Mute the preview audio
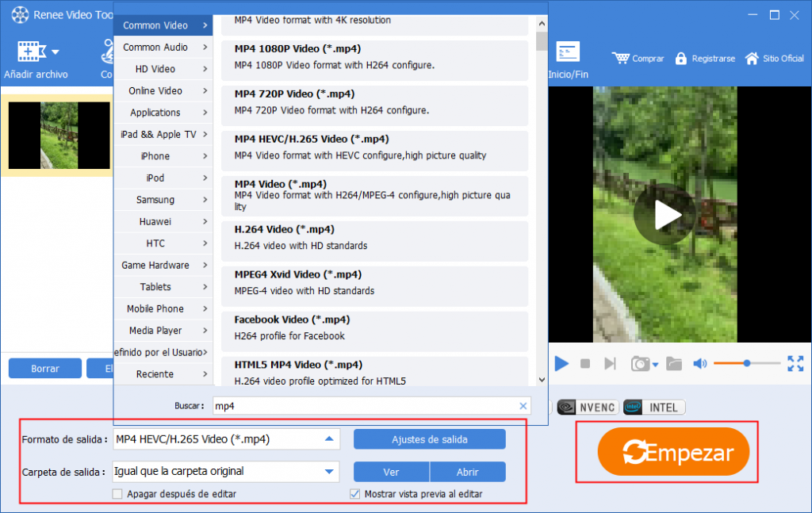Image resolution: width=812 pixels, height=513 pixels. pos(699,363)
